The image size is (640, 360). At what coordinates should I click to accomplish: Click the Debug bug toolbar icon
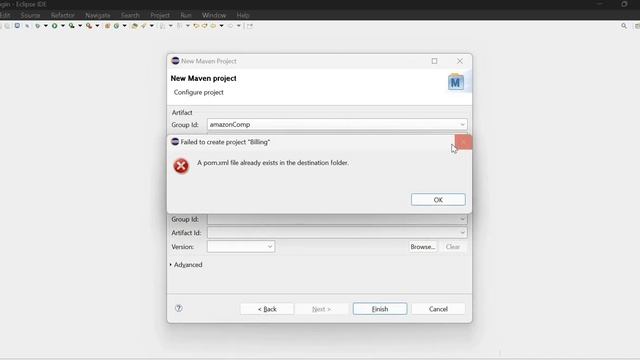(x=37, y=26)
